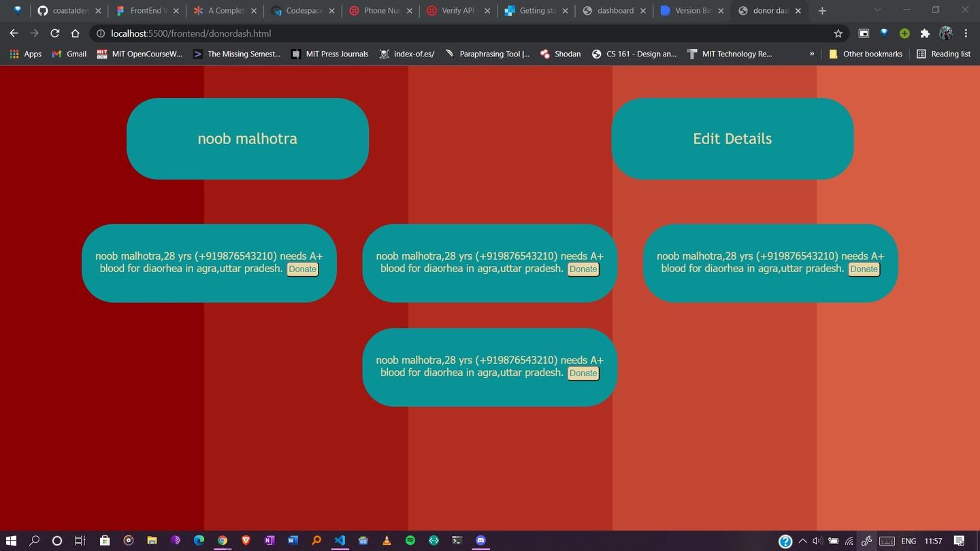Close the donor dash tab
The width and height of the screenshot is (980, 551).
(798, 11)
